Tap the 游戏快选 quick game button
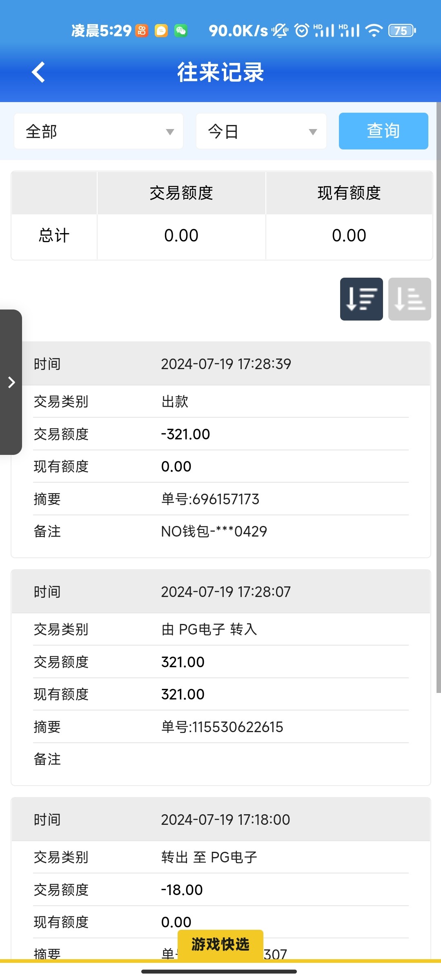Screen dimensions: 441x980 [x=220, y=944]
